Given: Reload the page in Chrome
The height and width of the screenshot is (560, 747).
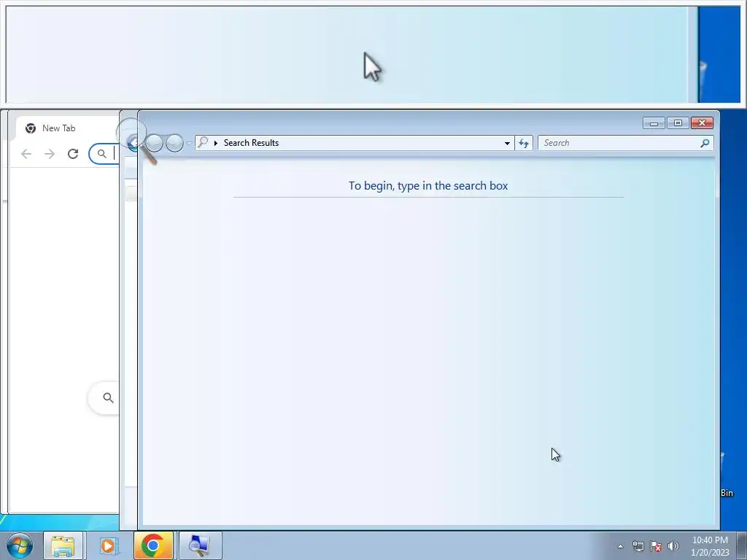Looking at the screenshot, I should tap(73, 154).
